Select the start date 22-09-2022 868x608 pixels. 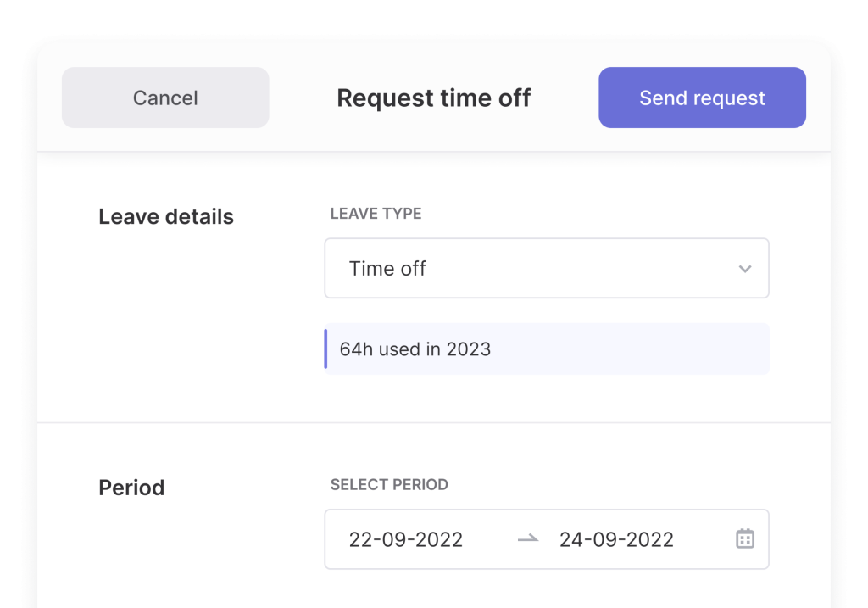pyautogui.click(x=406, y=540)
